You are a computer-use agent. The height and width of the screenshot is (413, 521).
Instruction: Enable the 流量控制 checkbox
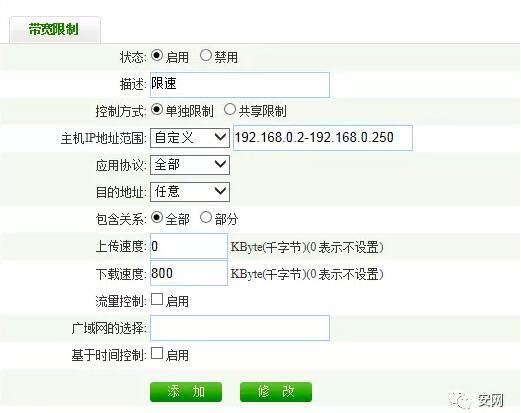(157, 299)
